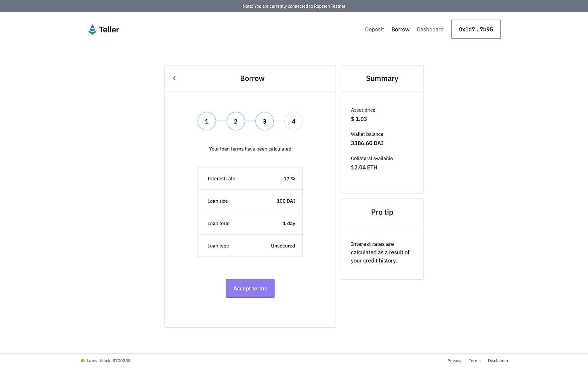Go back using the chevron arrow

174,78
